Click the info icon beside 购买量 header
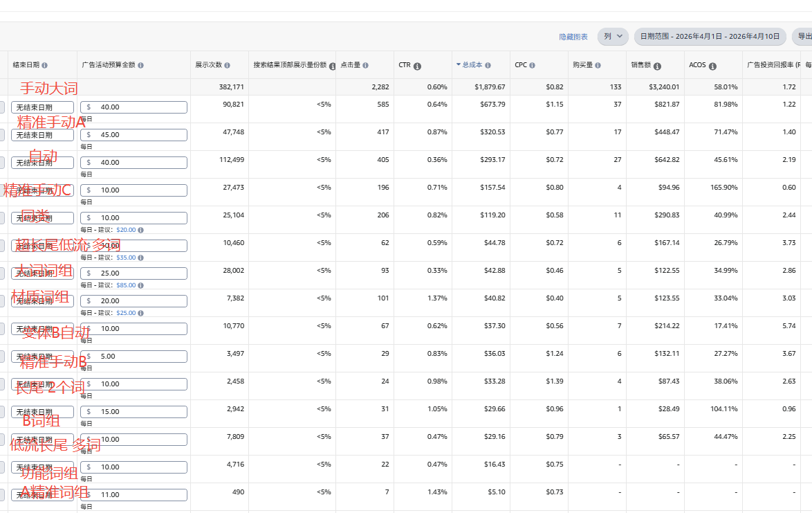The height and width of the screenshot is (513, 812). (598, 65)
